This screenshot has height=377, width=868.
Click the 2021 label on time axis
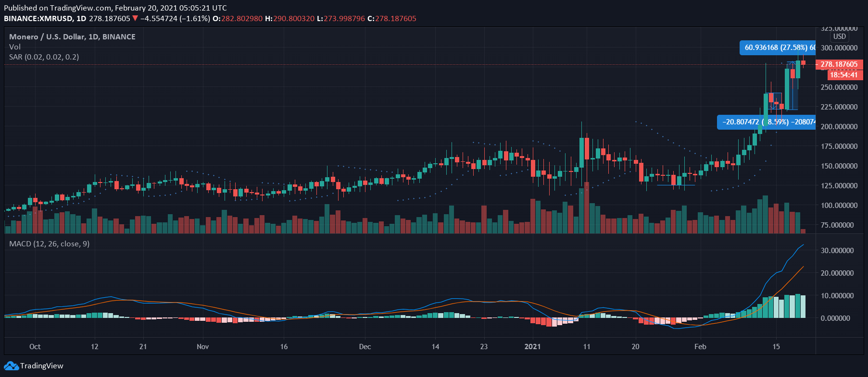(533, 347)
